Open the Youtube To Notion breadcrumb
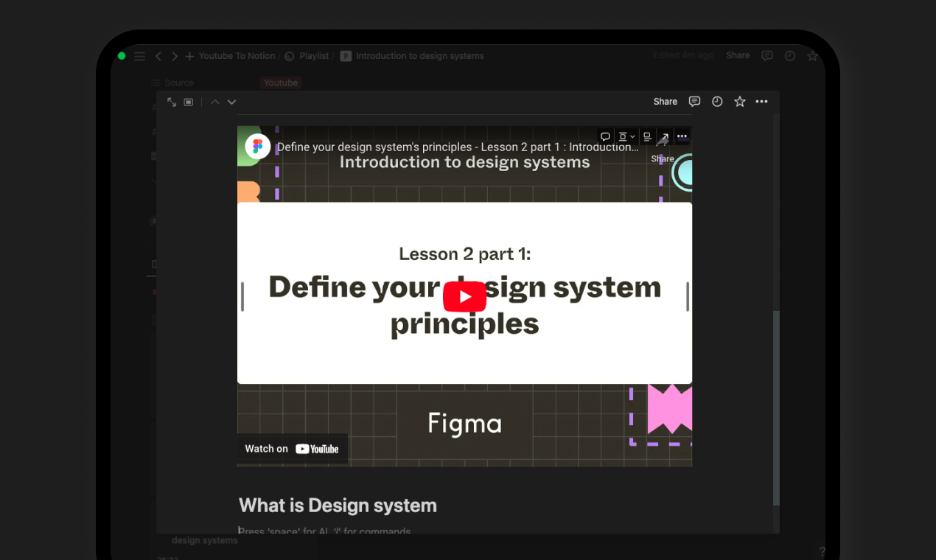The width and height of the screenshot is (936, 560). click(237, 56)
